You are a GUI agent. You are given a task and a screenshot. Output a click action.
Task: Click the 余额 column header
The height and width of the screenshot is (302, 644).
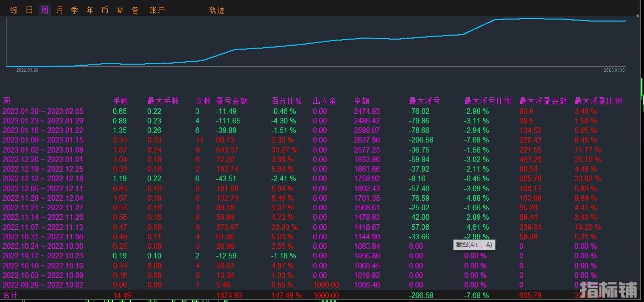(x=361, y=101)
